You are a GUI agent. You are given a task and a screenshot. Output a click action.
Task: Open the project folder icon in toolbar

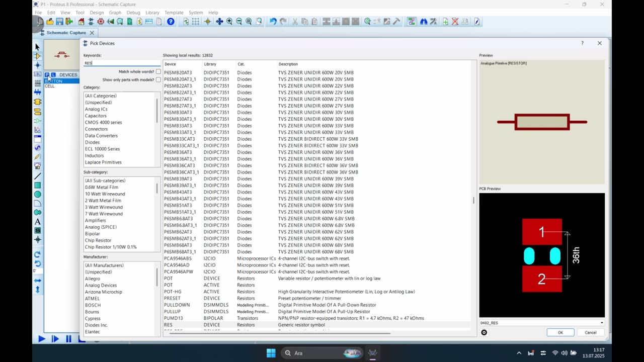tap(50, 22)
